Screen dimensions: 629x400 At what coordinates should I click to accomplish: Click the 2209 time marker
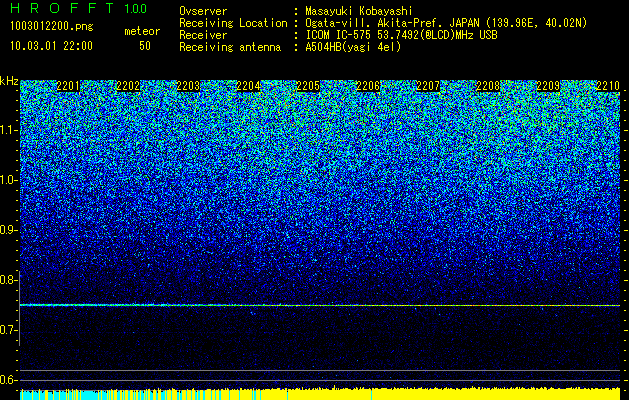[x=548, y=86]
